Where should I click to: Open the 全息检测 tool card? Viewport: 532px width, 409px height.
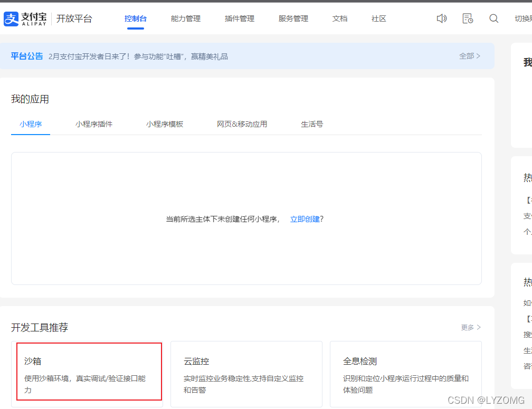[x=406, y=374]
